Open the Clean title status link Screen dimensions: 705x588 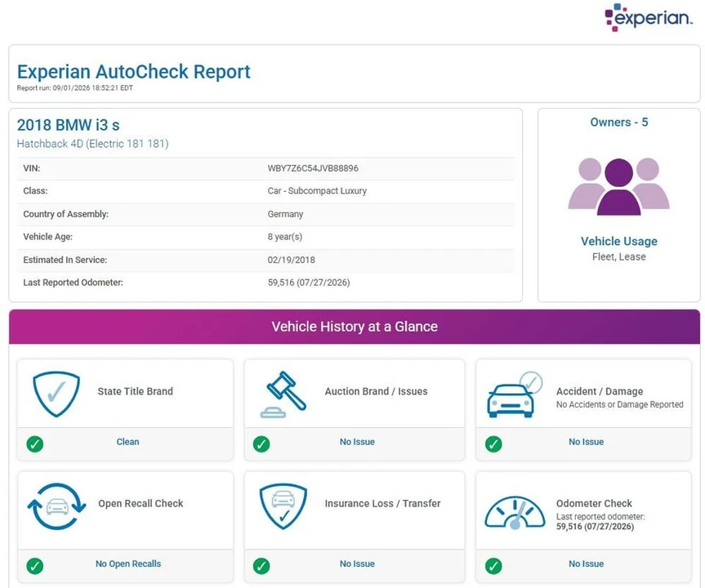pos(127,442)
